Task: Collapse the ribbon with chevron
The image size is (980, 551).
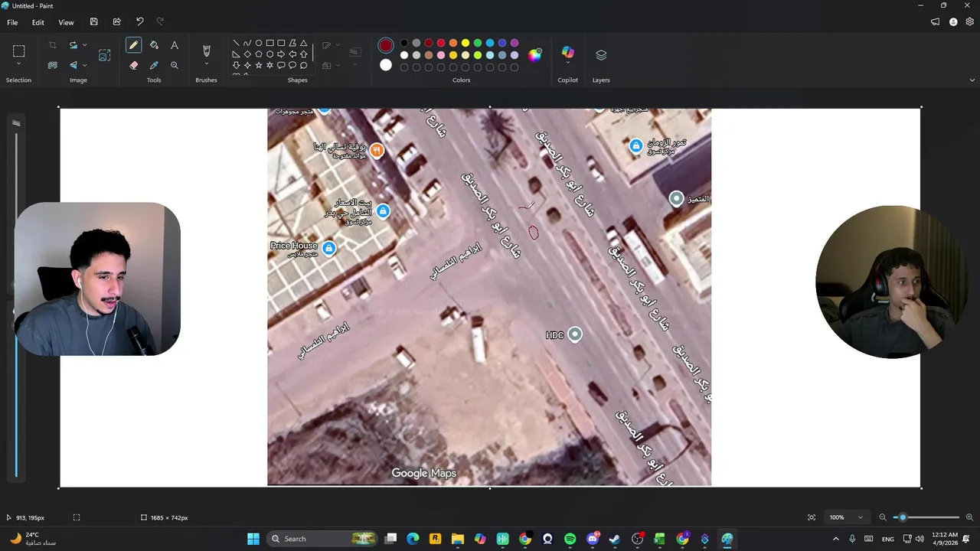Action: pyautogui.click(x=972, y=80)
